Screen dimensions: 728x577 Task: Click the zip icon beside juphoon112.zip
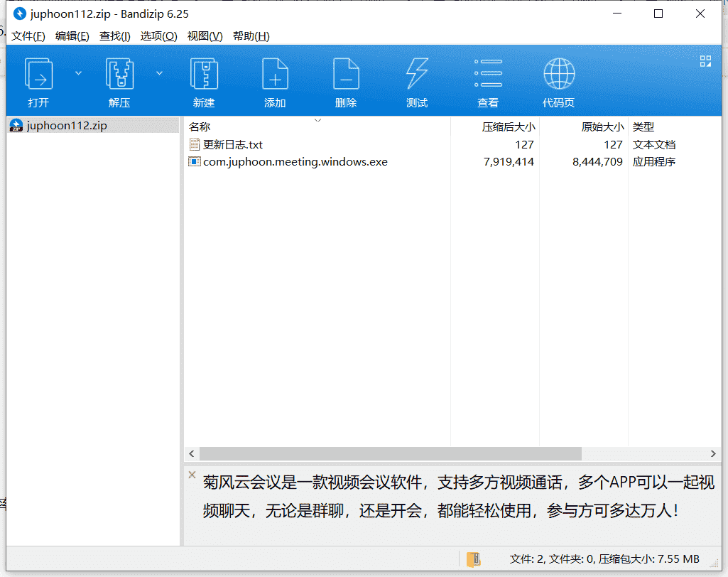click(x=16, y=126)
